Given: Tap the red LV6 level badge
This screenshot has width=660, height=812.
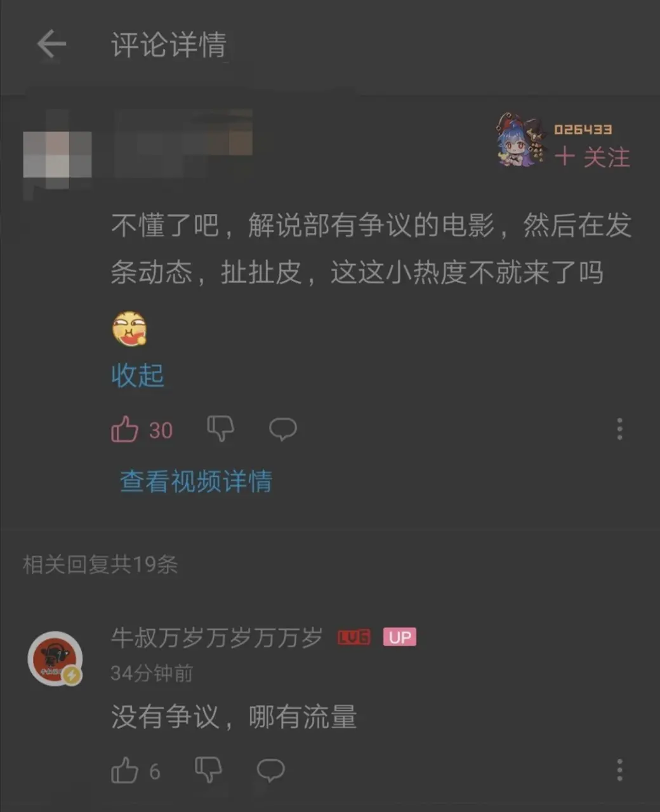Looking at the screenshot, I should click(x=354, y=637).
